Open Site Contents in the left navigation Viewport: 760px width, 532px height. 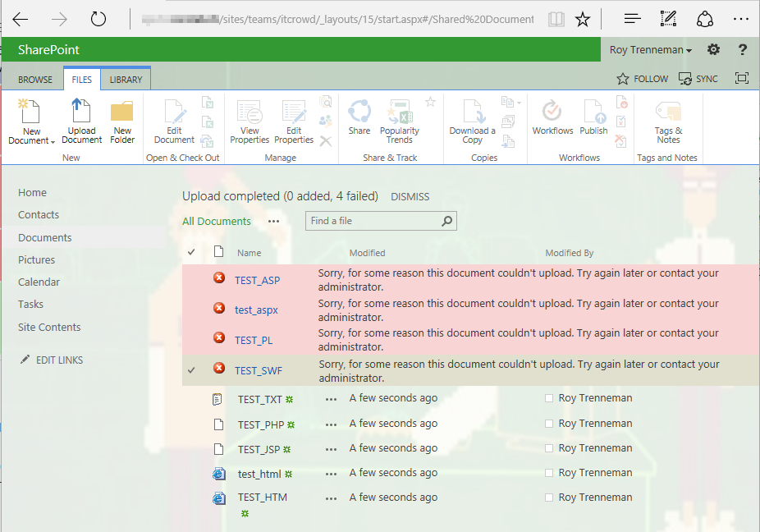[x=49, y=328]
